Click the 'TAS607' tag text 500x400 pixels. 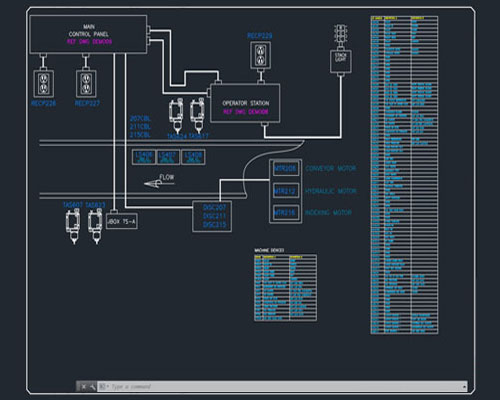coord(73,205)
